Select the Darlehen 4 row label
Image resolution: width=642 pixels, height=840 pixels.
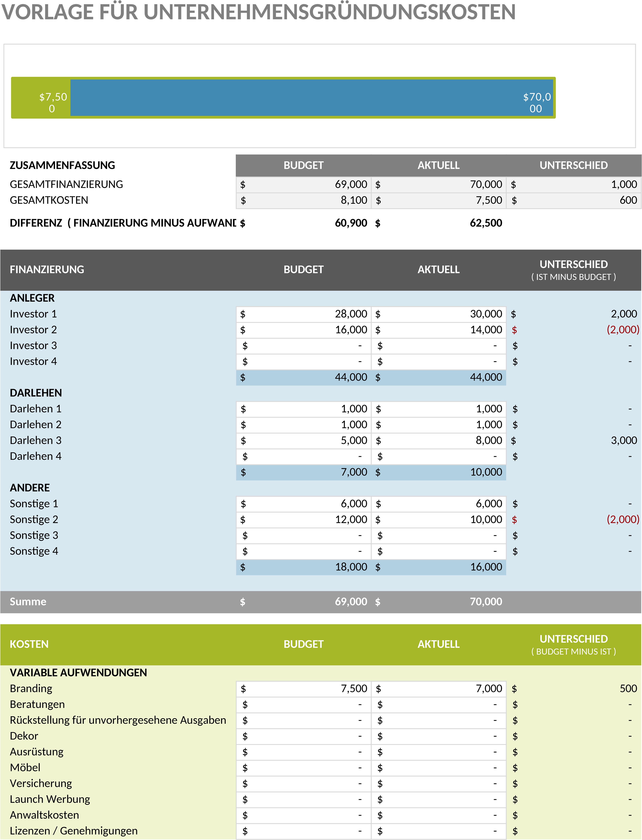click(36, 456)
